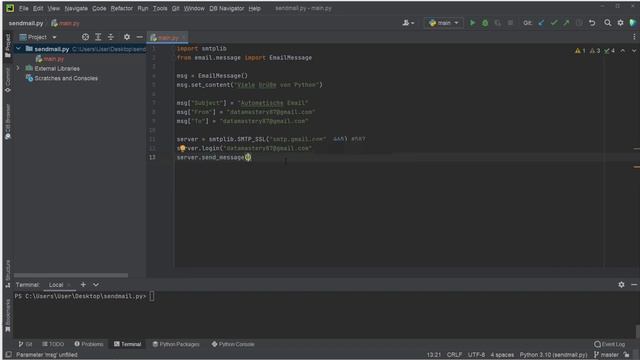Click CRLF line separator in status bar
Screen dimensions: 640x360
[x=454, y=355]
